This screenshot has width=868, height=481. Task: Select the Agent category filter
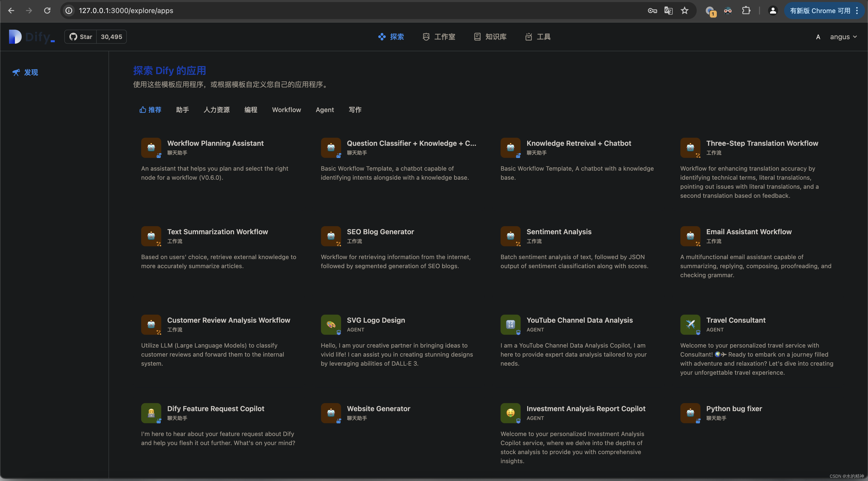pos(324,110)
